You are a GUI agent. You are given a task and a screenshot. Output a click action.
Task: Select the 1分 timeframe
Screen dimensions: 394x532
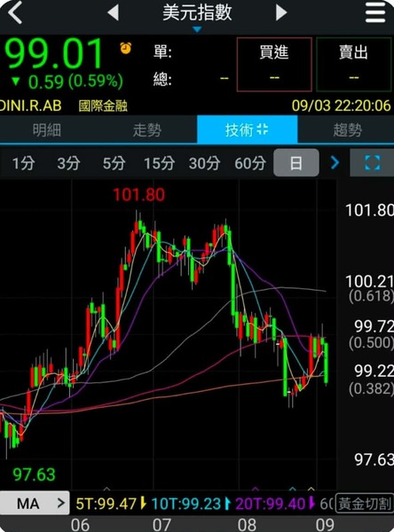pyautogui.click(x=23, y=163)
